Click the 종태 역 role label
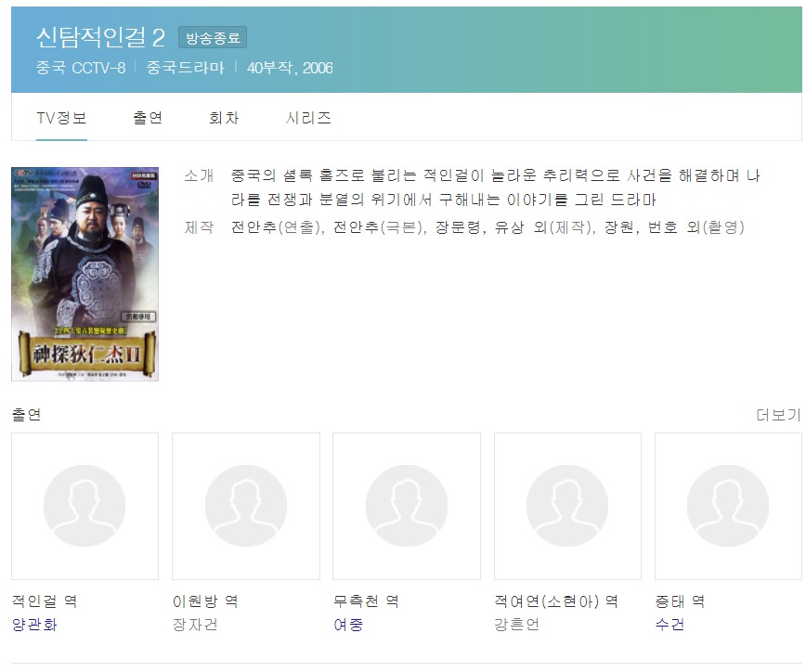Viewport: 806px width, 672px height. [x=680, y=601]
